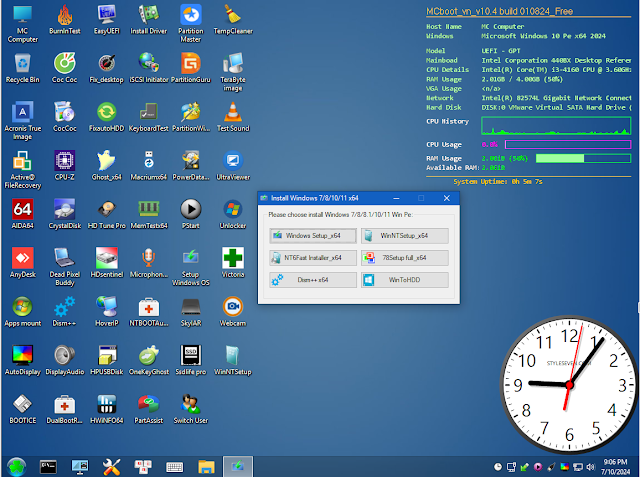Open the TempCleaner broom icon

coord(233,16)
